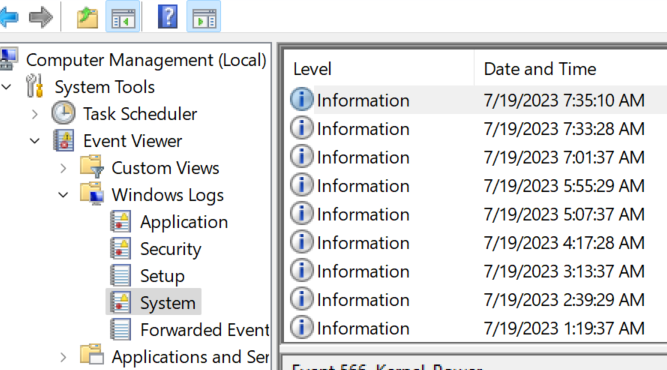Open the Security log
This screenshot has height=370, width=667.
point(171,249)
